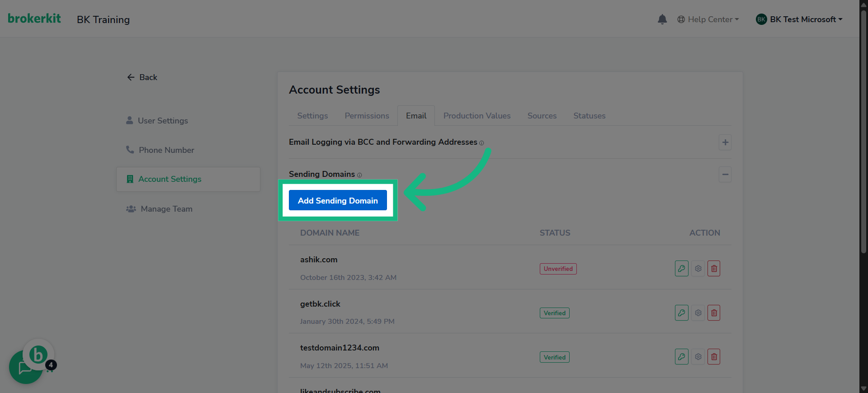Click the DOMAIN NAME column header
The image size is (868, 393).
[330, 233]
